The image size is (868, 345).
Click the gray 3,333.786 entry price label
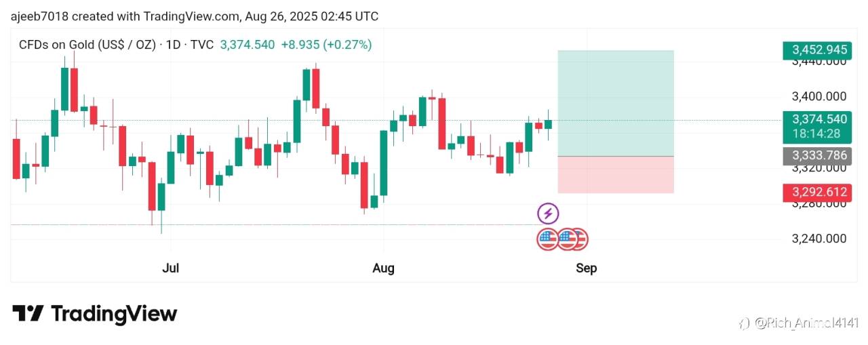click(816, 155)
